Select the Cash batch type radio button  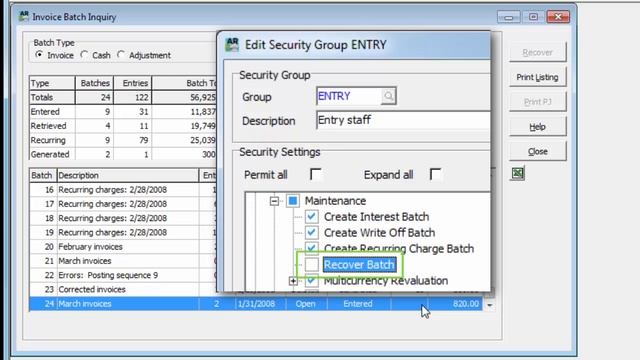point(84,54)
